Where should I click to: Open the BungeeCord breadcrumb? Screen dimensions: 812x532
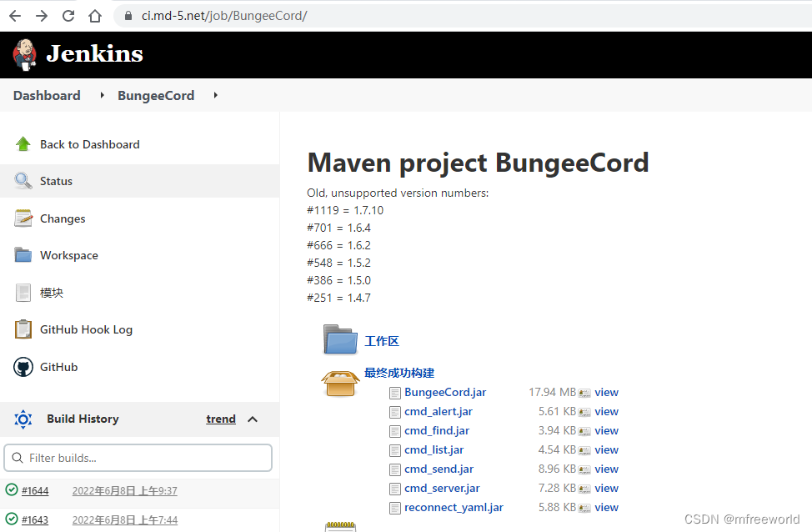(156, 96)
